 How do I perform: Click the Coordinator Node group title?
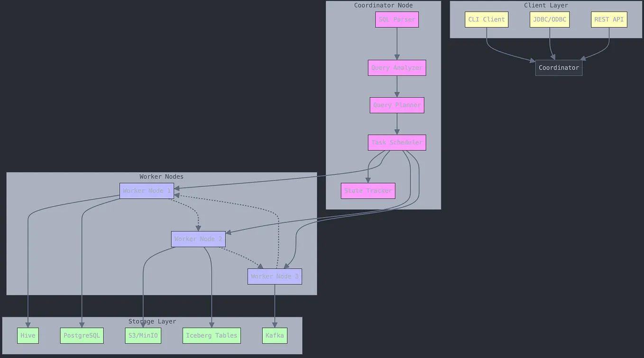click(383, 5)
